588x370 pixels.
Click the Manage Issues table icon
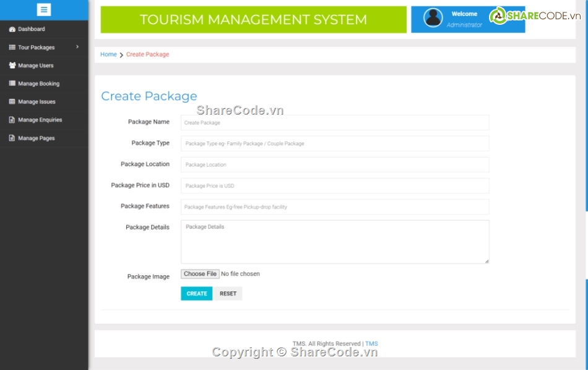[x=12, y=102]
